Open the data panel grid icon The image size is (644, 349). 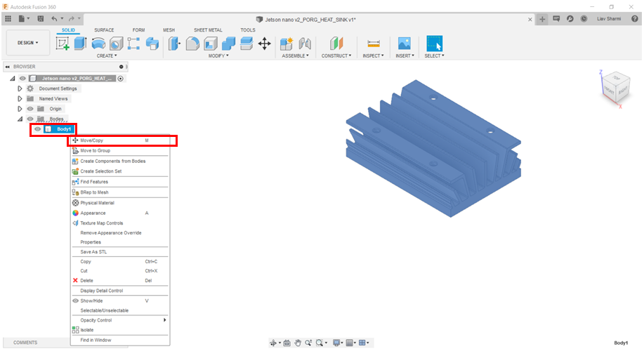pos(8,18)
